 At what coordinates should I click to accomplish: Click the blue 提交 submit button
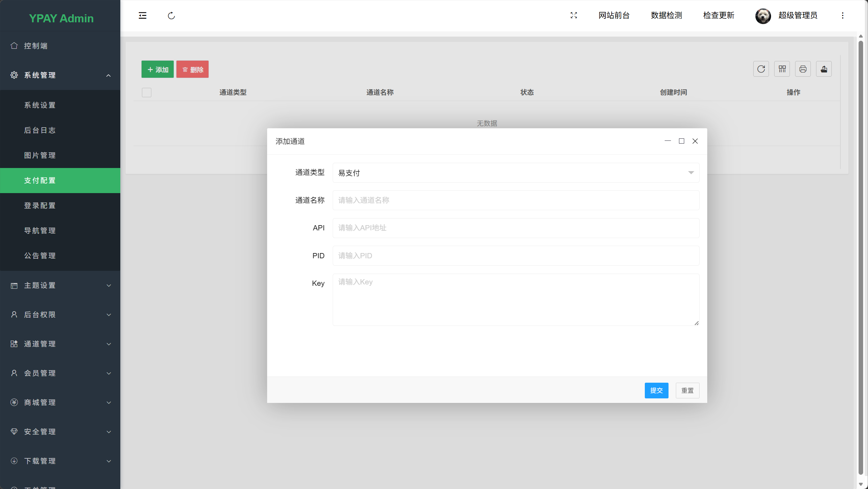656,390
